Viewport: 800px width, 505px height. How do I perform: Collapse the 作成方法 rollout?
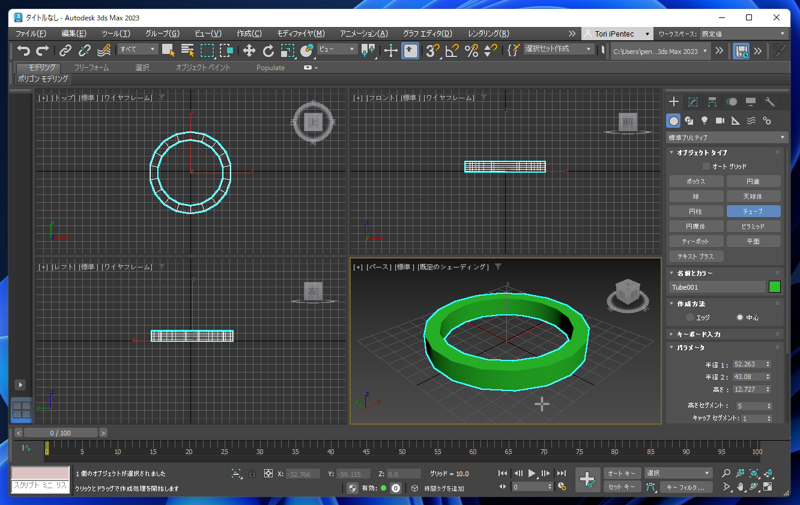click(x=691, y=304)
